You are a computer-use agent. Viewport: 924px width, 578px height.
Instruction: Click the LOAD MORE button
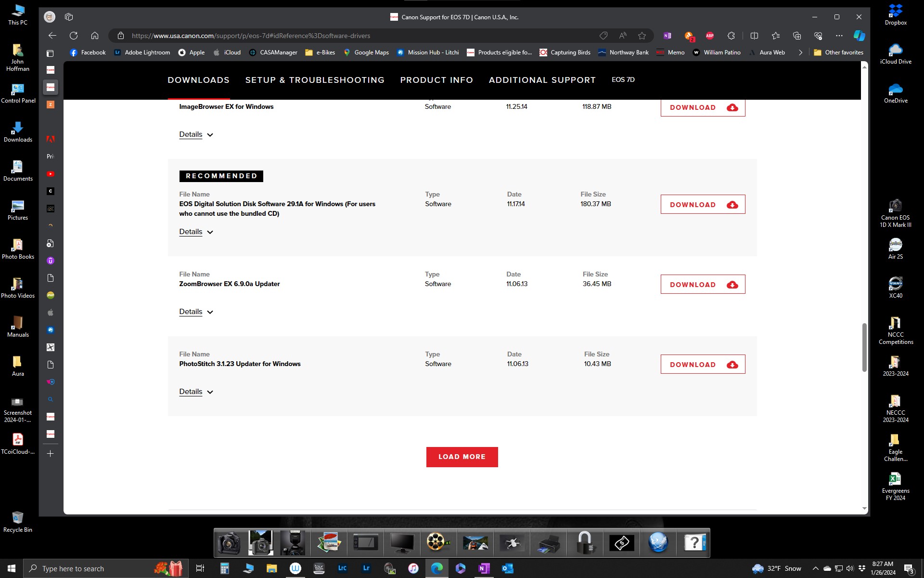[462, 457]
